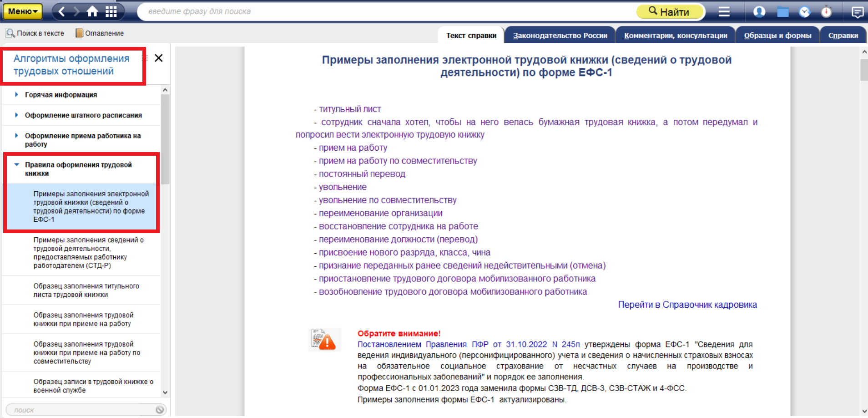Image resolution: width=868 pixels, height=418 pixels.
Task: Click the warning document attention icon
Action: pos(324,340)
